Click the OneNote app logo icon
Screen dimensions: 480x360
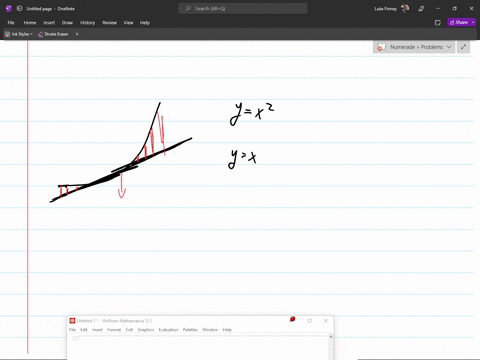point(8,8)
